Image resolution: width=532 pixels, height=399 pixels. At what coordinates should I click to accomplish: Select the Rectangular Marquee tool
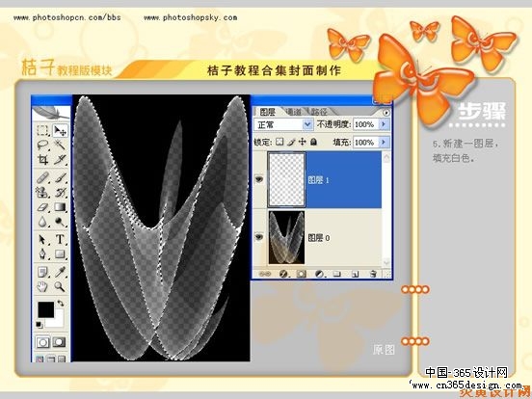[x=42, y=131]
